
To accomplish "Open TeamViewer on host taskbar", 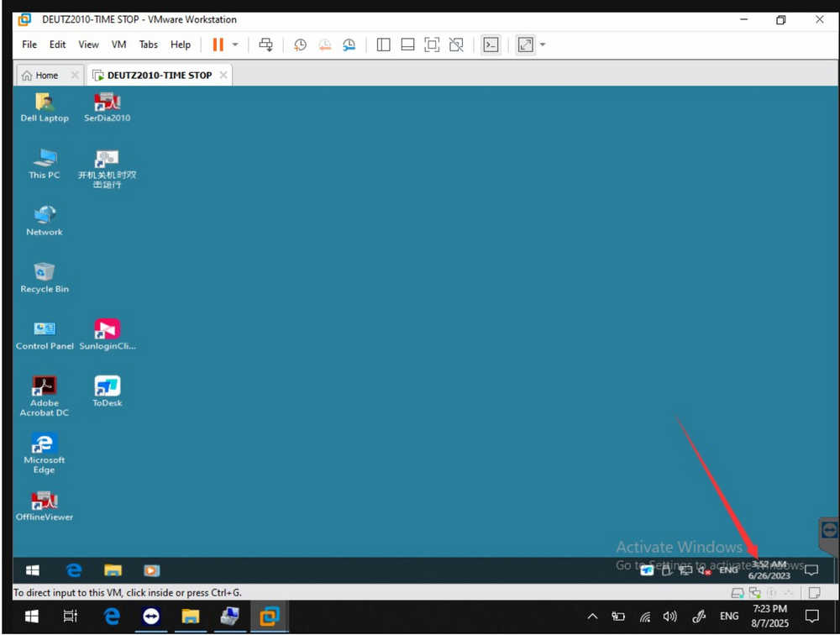I will tap(151, 617).
